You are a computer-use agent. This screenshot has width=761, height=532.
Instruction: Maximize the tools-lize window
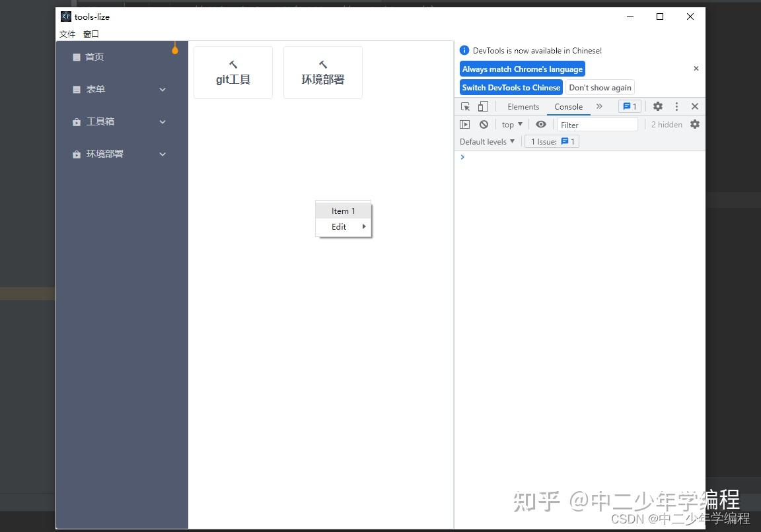660,17
